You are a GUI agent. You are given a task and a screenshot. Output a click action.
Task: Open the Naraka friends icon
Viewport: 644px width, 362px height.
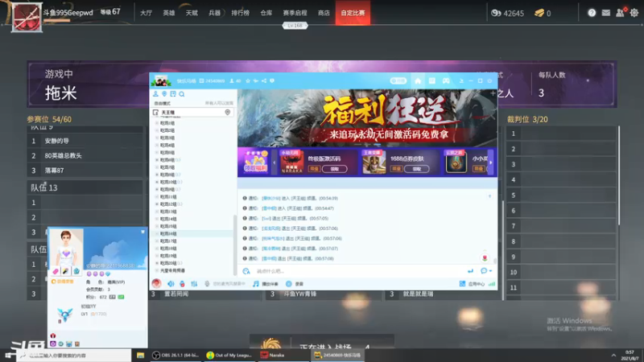tap(620, 13)
